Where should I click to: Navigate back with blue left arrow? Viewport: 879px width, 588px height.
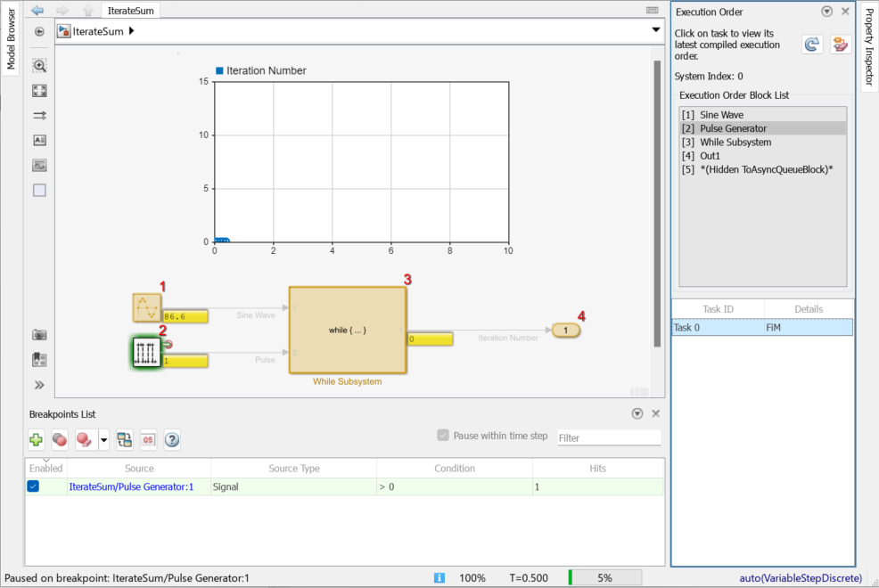click(37, 10)
